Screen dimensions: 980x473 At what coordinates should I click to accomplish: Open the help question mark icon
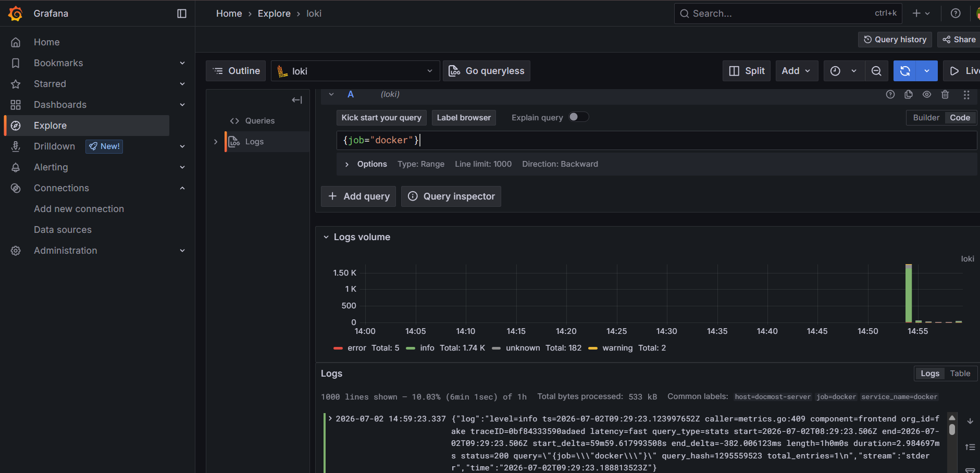click(956, 14)
